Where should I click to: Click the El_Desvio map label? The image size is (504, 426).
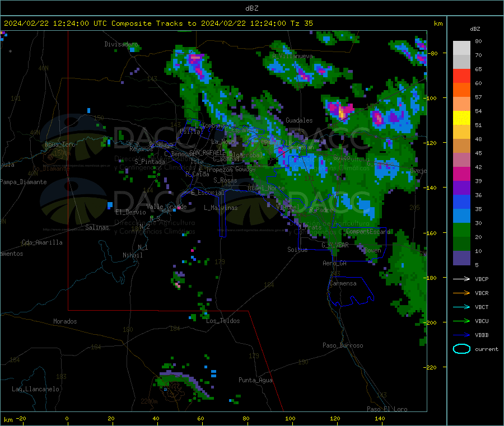pos(130,212)
